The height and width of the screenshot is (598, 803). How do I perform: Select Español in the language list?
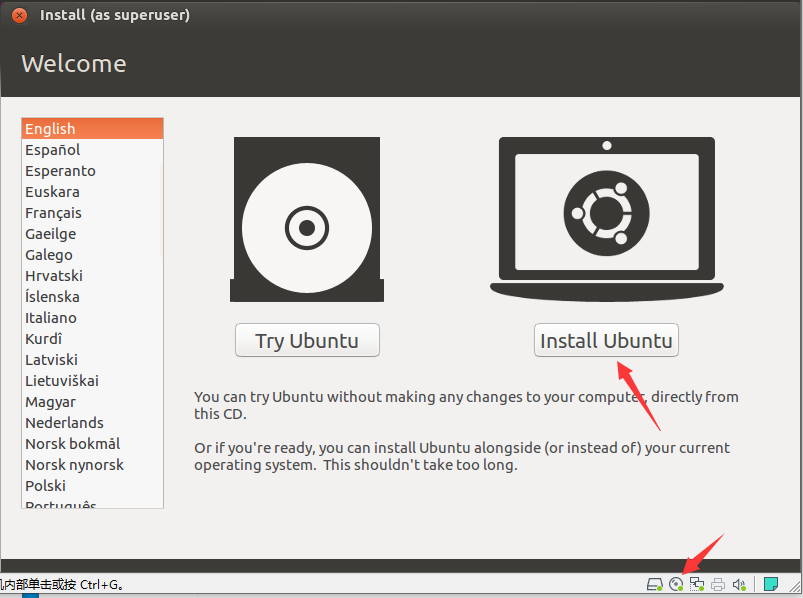pos(92,150)
